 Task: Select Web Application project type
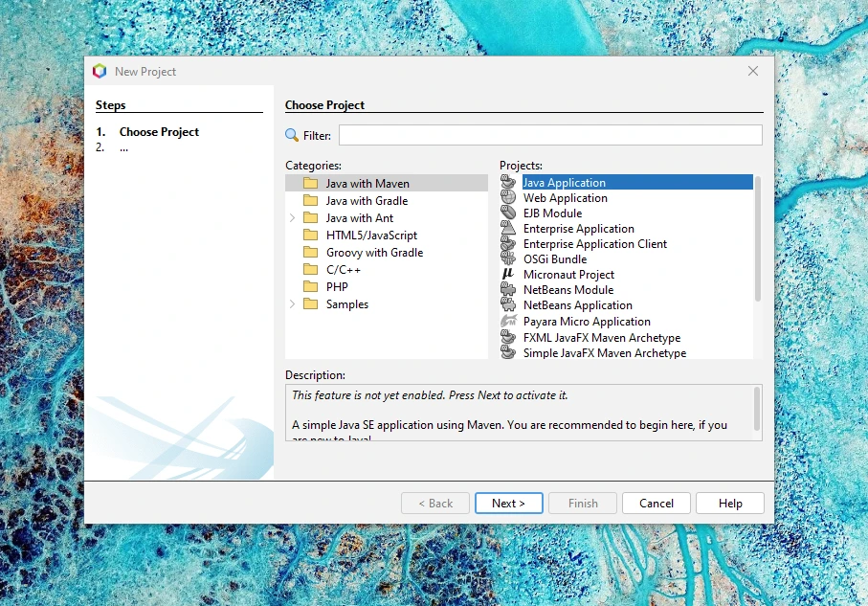(627, 198)
